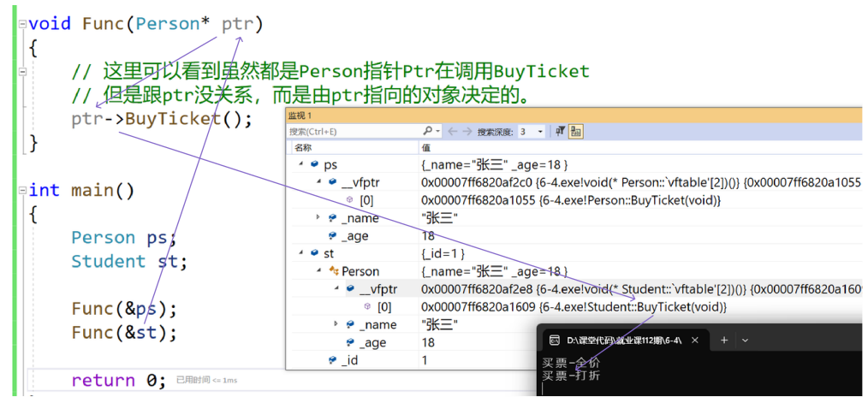868x397 pixels.
Task: Open the terminal profiles dropdown chevron
Action: (x=745, y=340)
